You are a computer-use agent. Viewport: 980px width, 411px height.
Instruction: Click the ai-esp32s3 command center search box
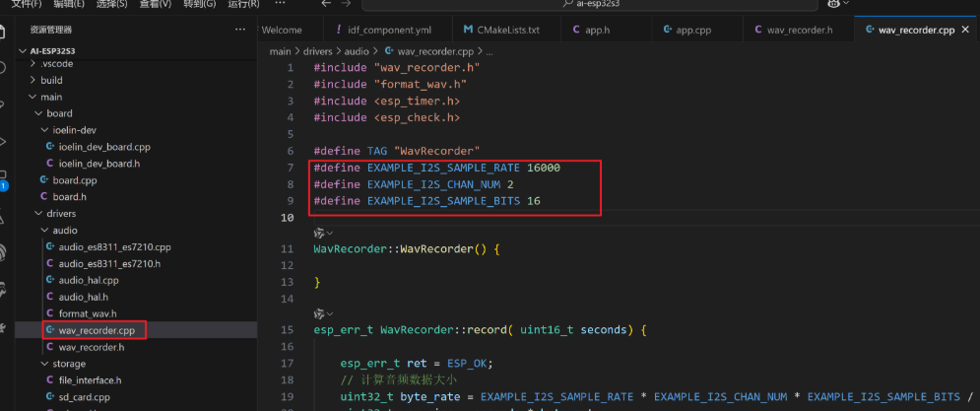click(589, 4)
